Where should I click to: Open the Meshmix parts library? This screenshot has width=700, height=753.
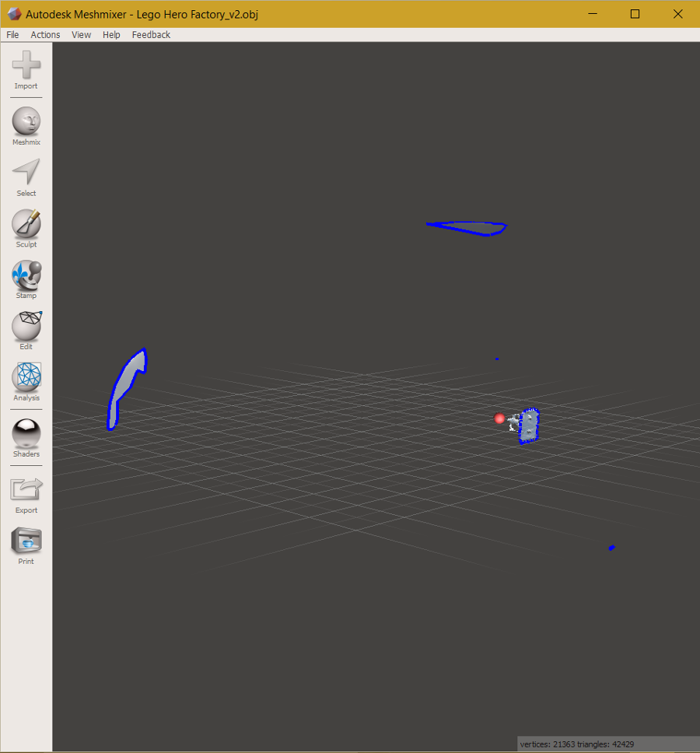[x=26, y=126]
